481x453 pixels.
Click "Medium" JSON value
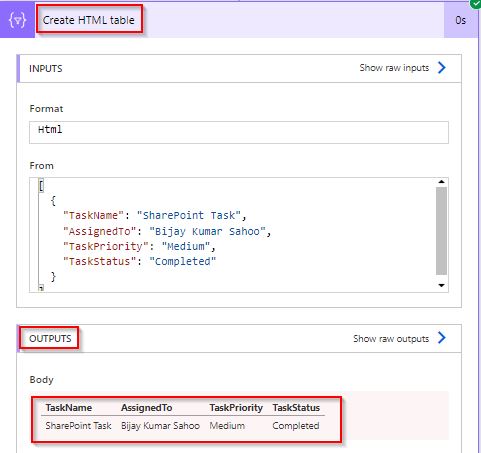click(186, 246)
